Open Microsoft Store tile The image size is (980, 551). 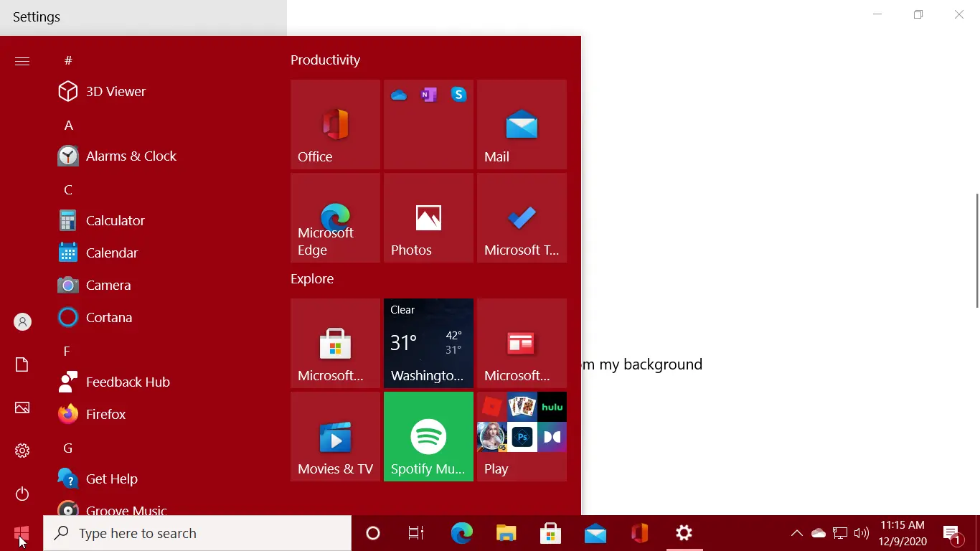click(335, 343)
